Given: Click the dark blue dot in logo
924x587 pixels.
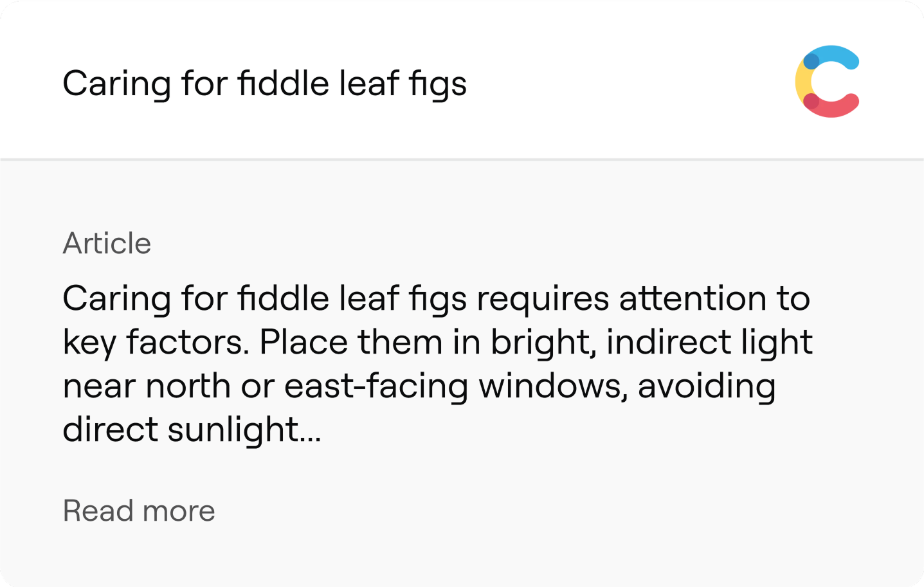Looking at the screenshot, I should (811, 62).
